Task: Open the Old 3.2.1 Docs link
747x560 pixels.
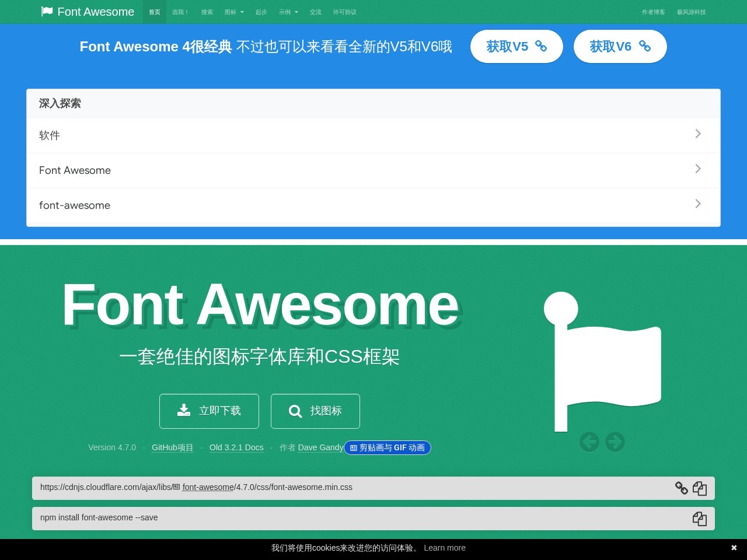Action: [x=236, y=447]
